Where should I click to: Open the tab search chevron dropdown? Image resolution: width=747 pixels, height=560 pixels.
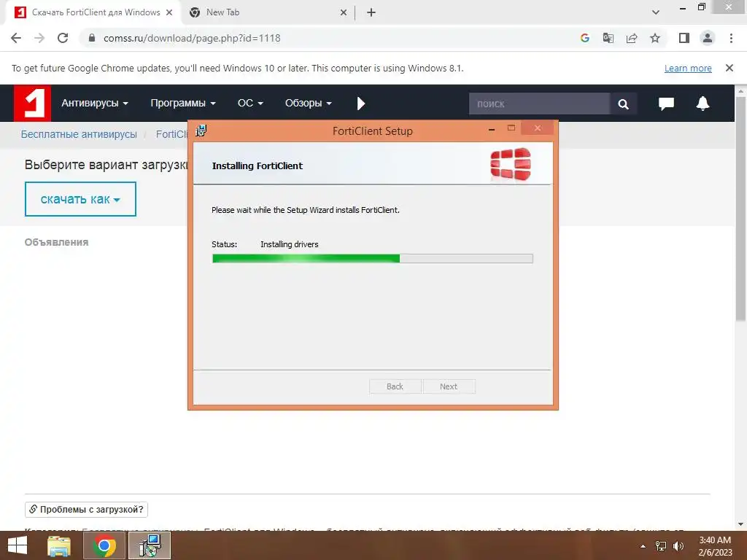656,12
